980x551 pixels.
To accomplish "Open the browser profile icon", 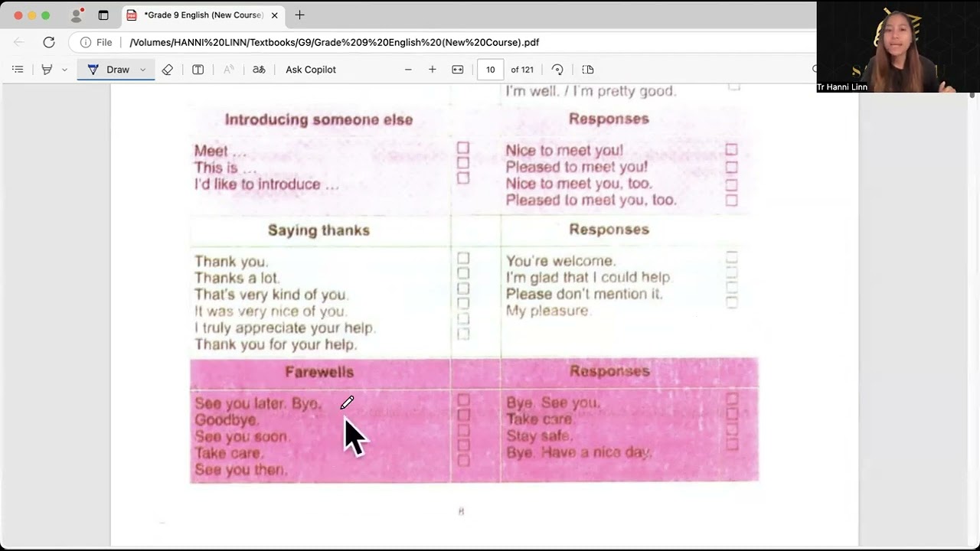I will (76, 15).
